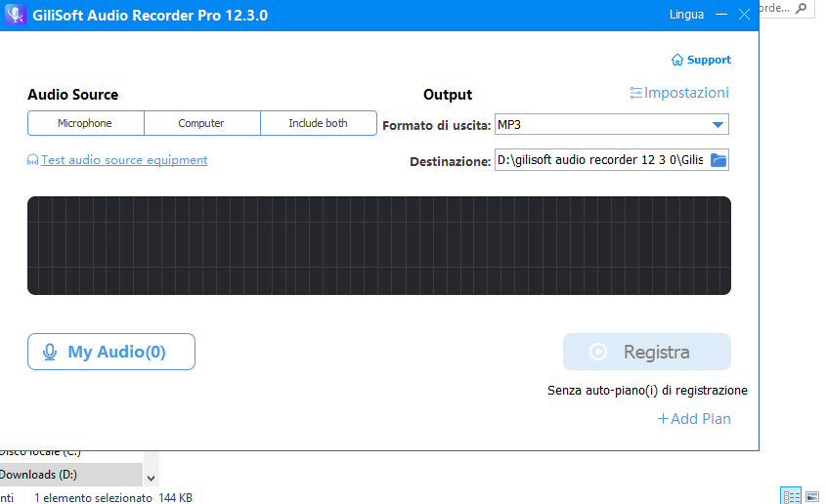Click the audio waveform display area
826x504 pixels.
pyautogui.click(x=379, y=246)
